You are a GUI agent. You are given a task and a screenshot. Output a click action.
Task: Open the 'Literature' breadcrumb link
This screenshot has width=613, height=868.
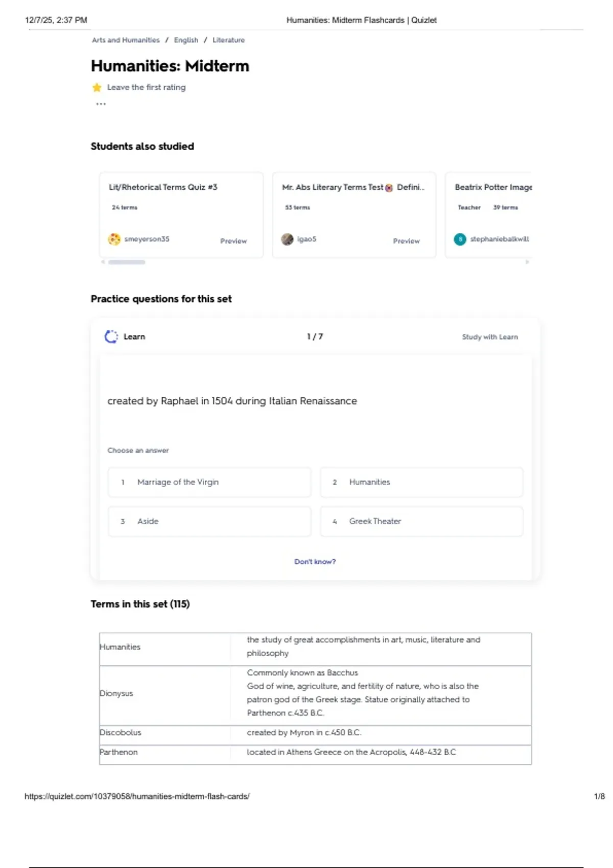point(228,40)
